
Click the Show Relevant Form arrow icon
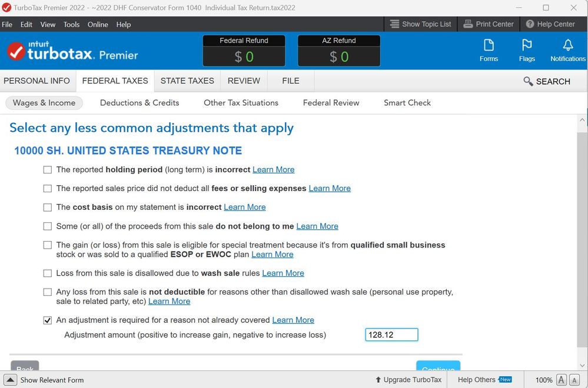10,380
